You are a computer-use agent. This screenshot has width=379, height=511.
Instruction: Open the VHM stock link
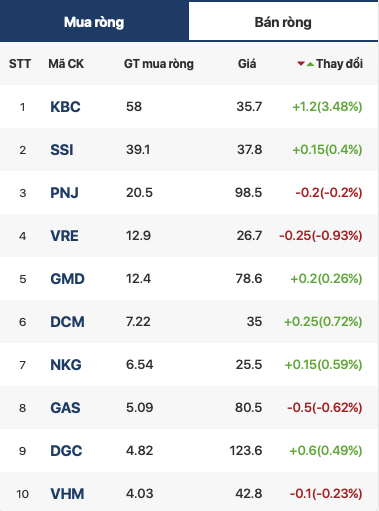click(x=67, y=494)
